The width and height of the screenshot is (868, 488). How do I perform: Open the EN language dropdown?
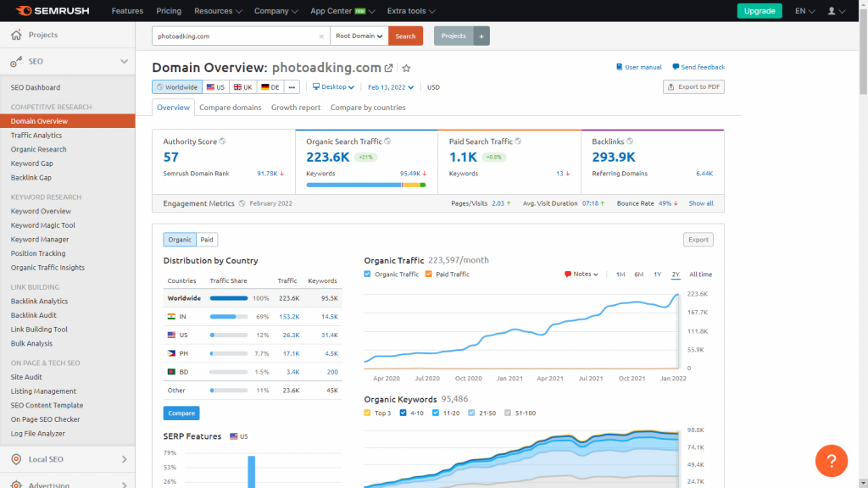pos(805,11)
